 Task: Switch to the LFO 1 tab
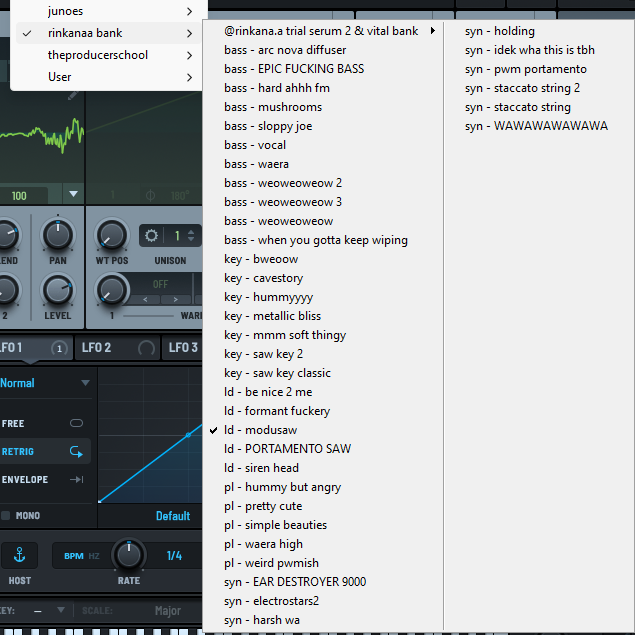[x=36, y=348]
